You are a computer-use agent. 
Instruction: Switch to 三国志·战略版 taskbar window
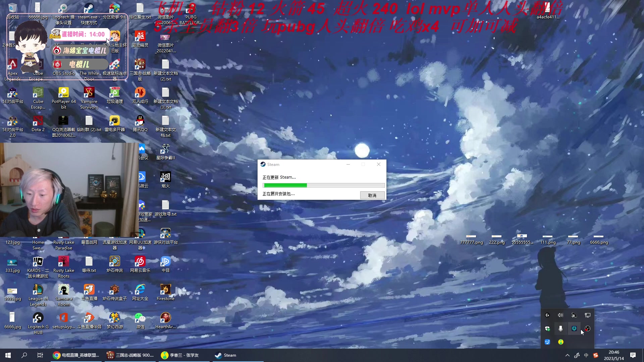130,355
